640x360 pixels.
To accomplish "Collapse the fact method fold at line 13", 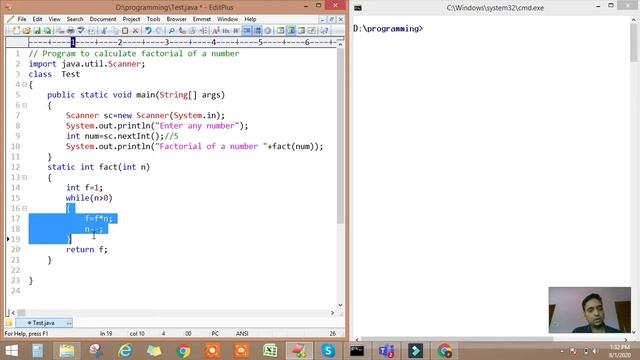I will 24,177.
